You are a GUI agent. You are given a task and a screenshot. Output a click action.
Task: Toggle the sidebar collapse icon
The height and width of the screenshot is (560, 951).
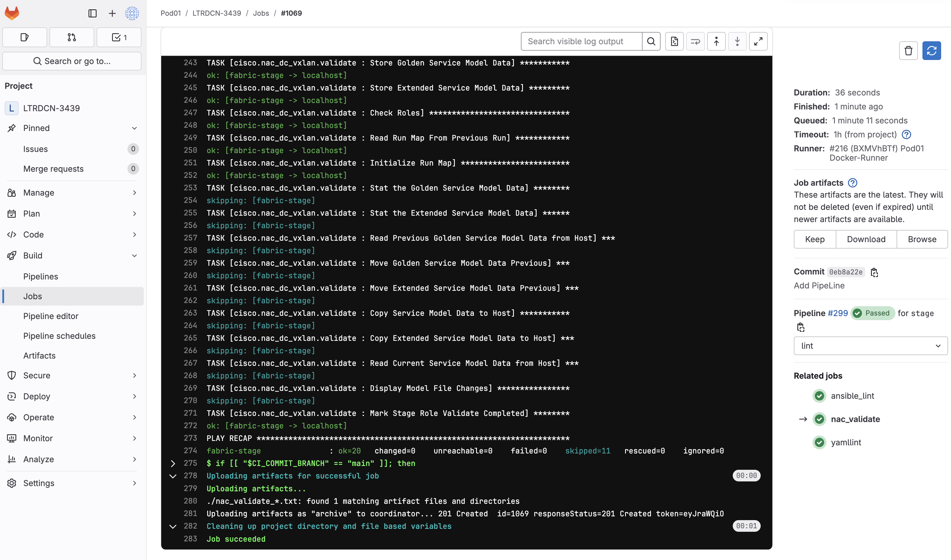93,14
